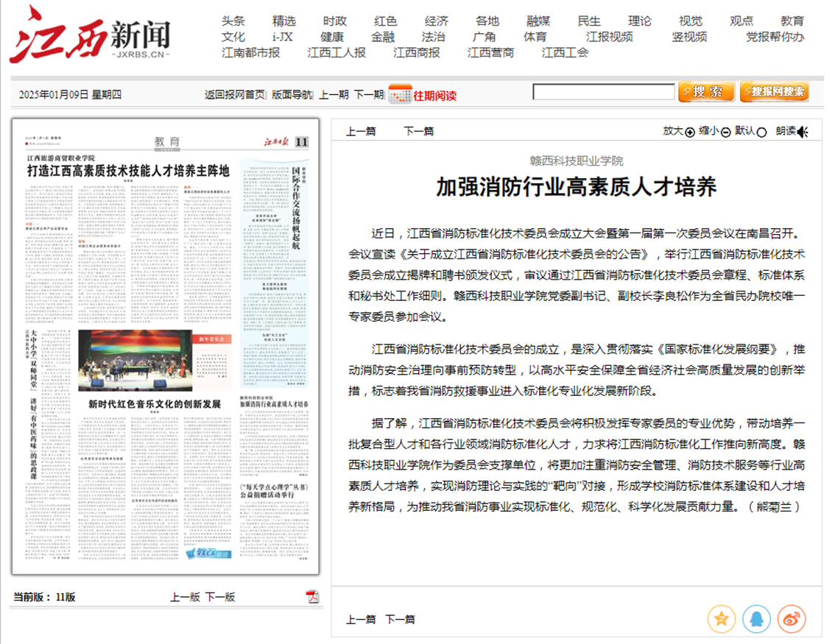Click the 搜报网搜索 button
The image size is (835, 644).
[x=774, y=91]
